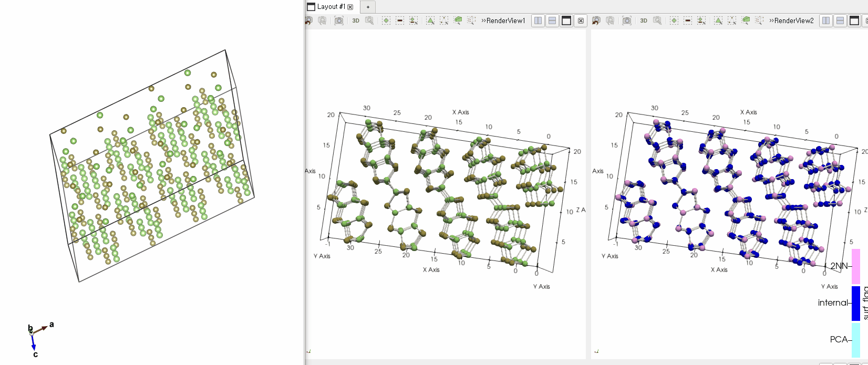Screen dimensions: 868x365
Task: Undo camera change in RenderView2
Action: [596, 20]
